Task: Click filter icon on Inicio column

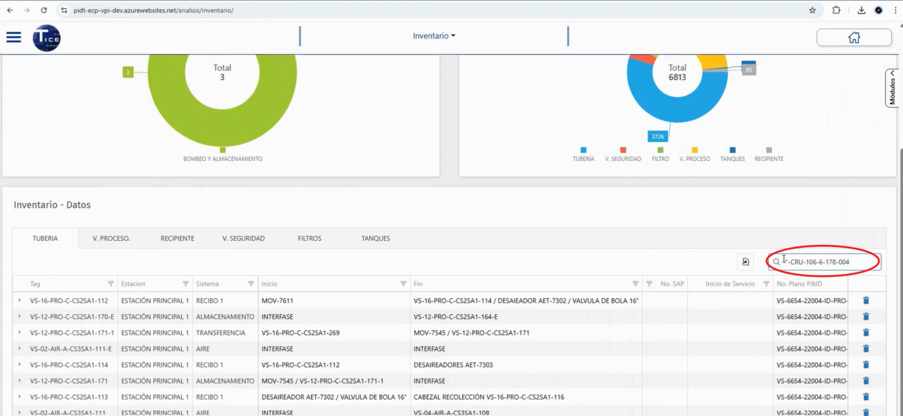Action: tap(403, 284)
